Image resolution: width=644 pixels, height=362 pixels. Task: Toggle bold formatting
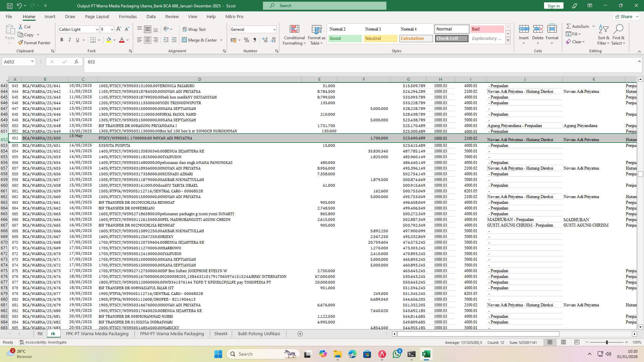click(62, 40)
